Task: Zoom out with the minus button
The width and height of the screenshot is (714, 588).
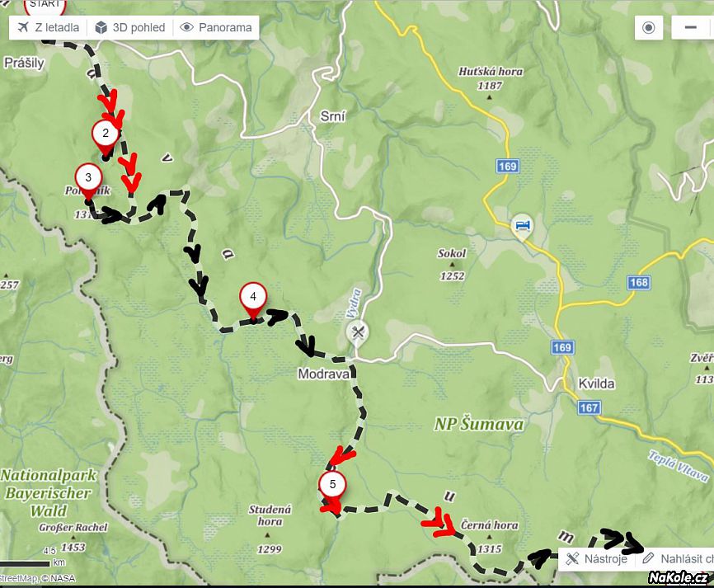Action: click(690, 28)
